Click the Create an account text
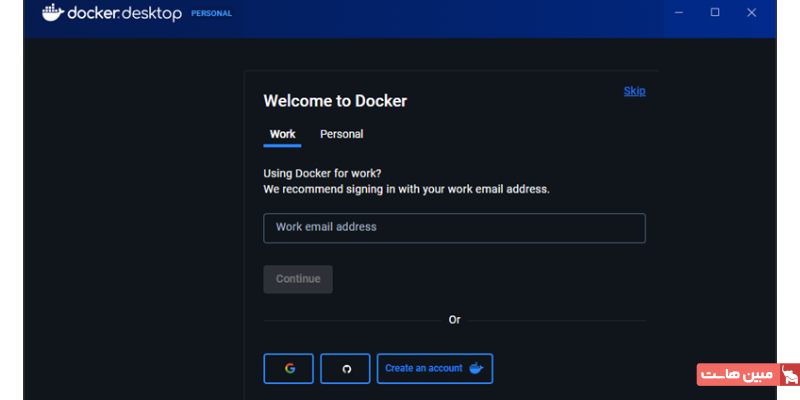This screenshot has width=800, height=400. coord(424,368)
